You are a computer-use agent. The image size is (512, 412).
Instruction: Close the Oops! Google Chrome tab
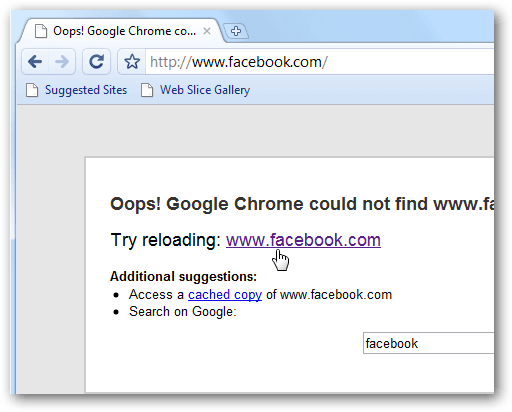[207, 31]
